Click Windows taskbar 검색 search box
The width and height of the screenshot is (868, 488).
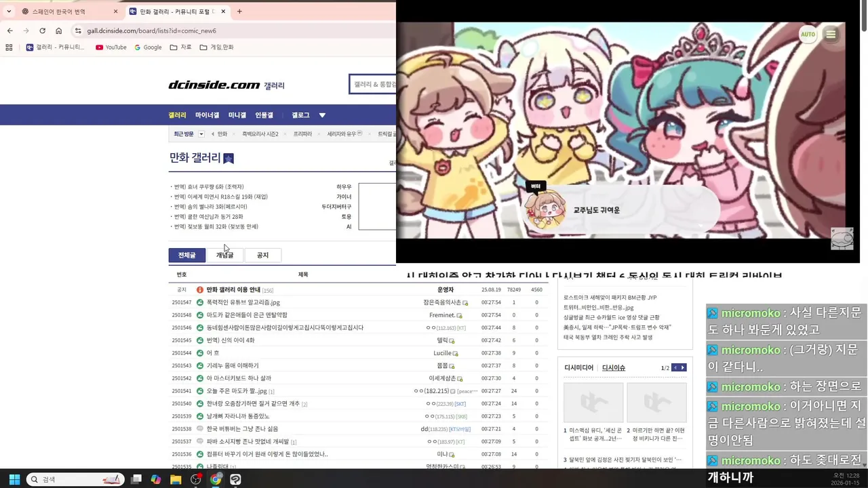[76, 479]
